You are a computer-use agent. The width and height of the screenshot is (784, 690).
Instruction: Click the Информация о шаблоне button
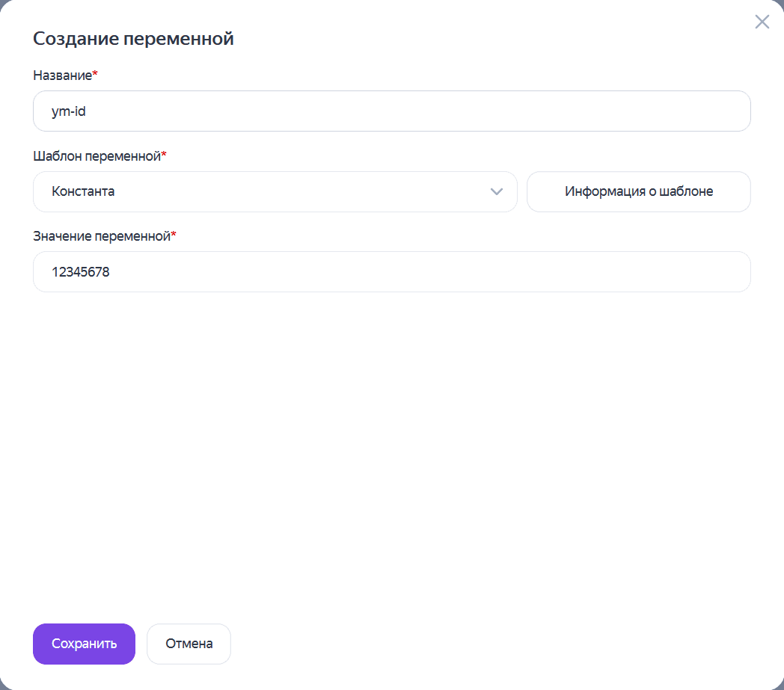point(638,191)
